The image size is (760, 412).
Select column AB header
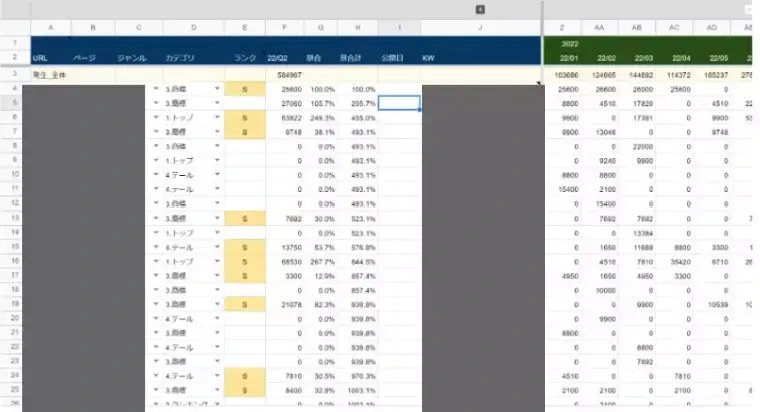pos(637,28)
